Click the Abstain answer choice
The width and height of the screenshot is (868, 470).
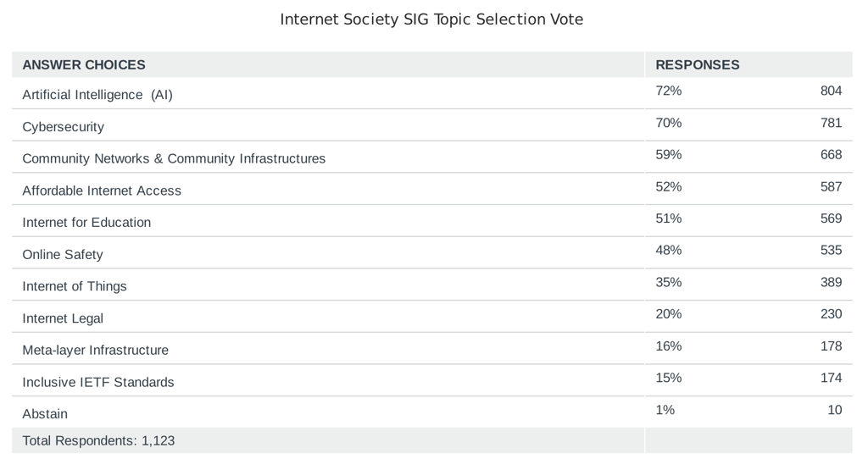45,414
